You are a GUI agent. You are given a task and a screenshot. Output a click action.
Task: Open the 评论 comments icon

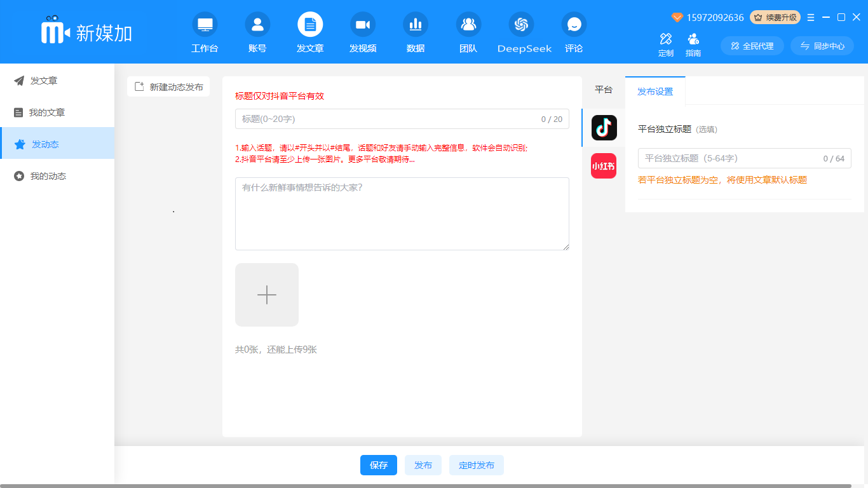(574, 25)
